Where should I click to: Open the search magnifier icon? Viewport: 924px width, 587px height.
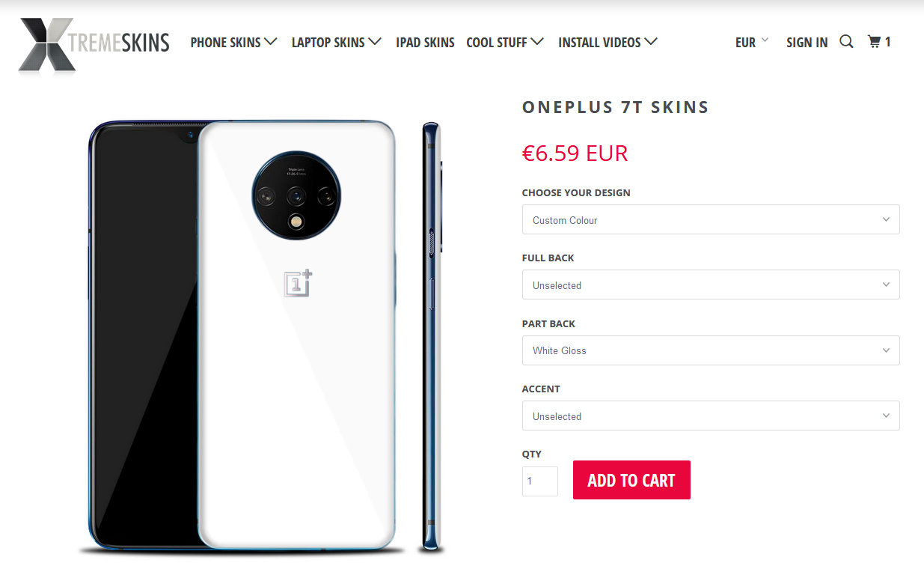[846, 42]
